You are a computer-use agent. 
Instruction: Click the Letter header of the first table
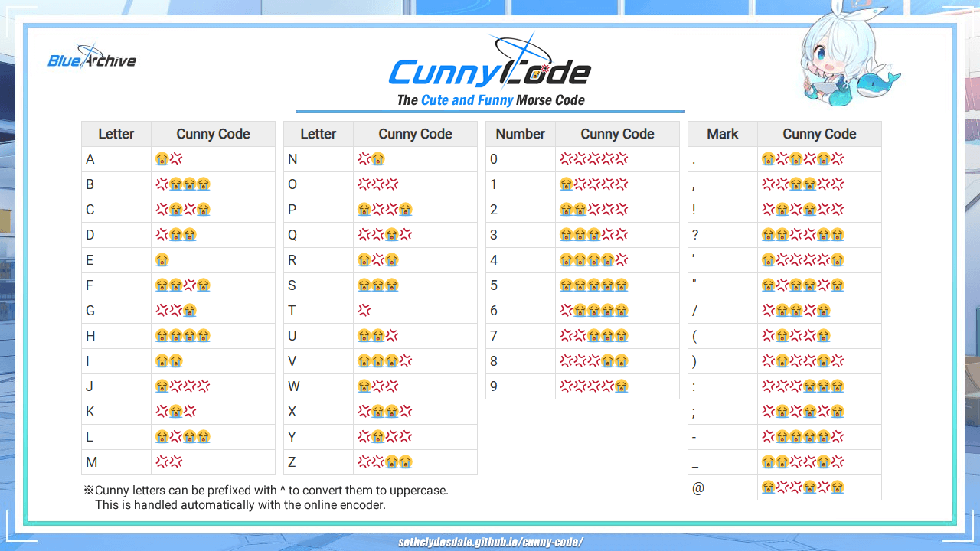[x=116, y=133]
